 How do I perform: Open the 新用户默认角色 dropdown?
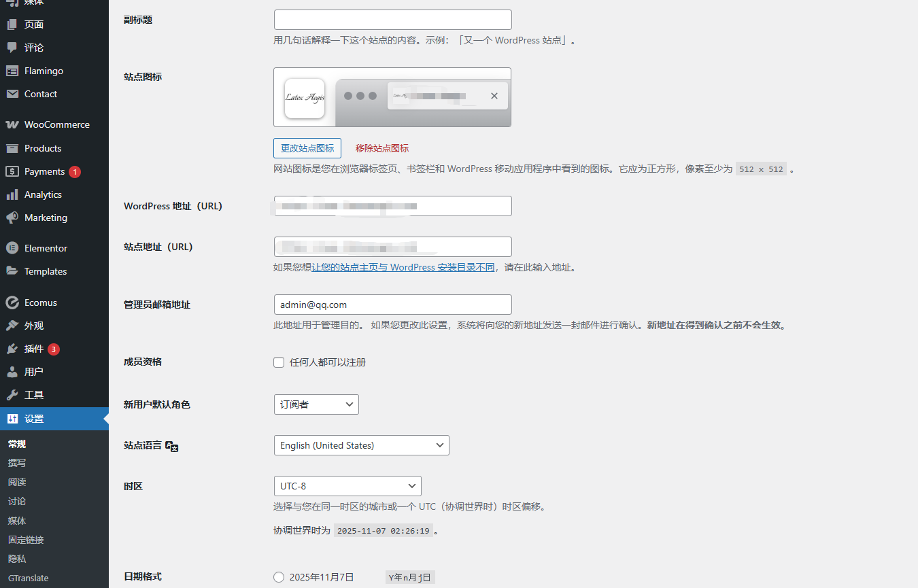coord(316,404)
